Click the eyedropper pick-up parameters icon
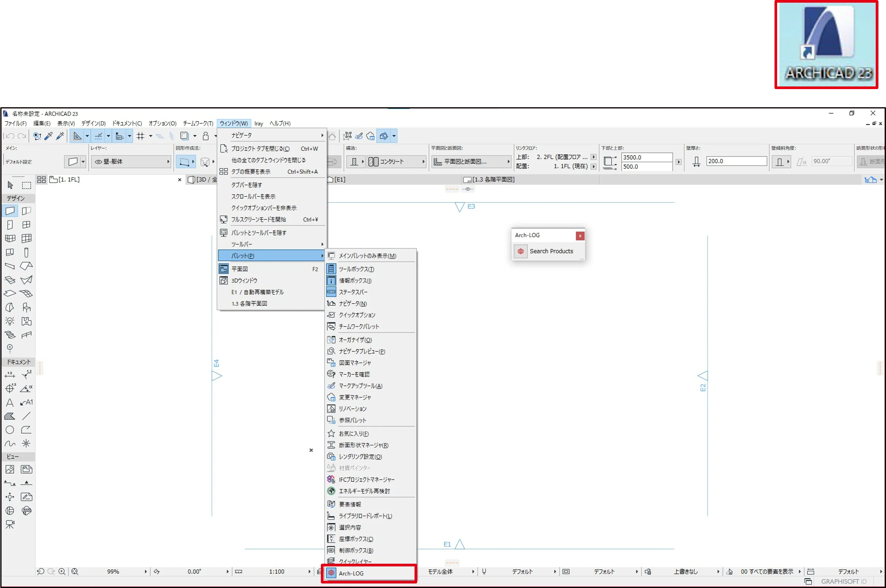This screenshot has height=588, width=886. 49,136
